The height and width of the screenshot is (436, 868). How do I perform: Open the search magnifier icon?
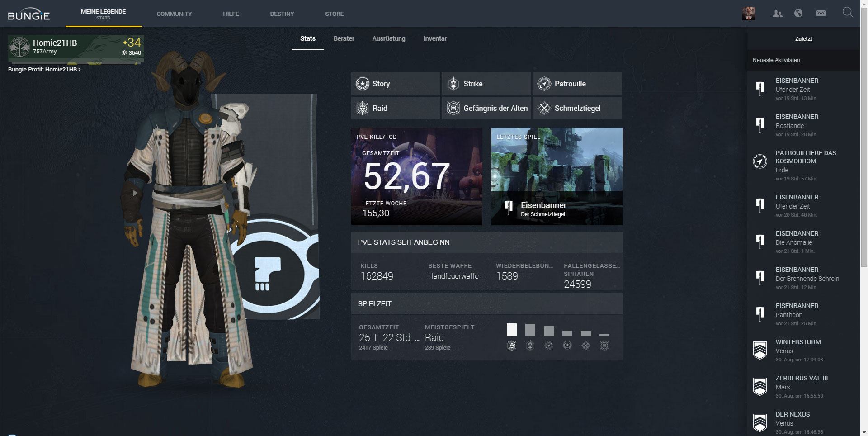click(848, 13)
